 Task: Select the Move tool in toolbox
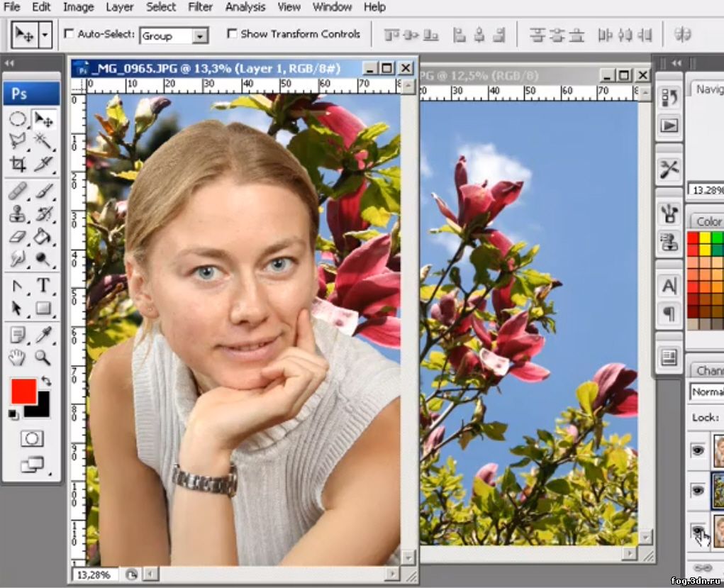point(44,120)
